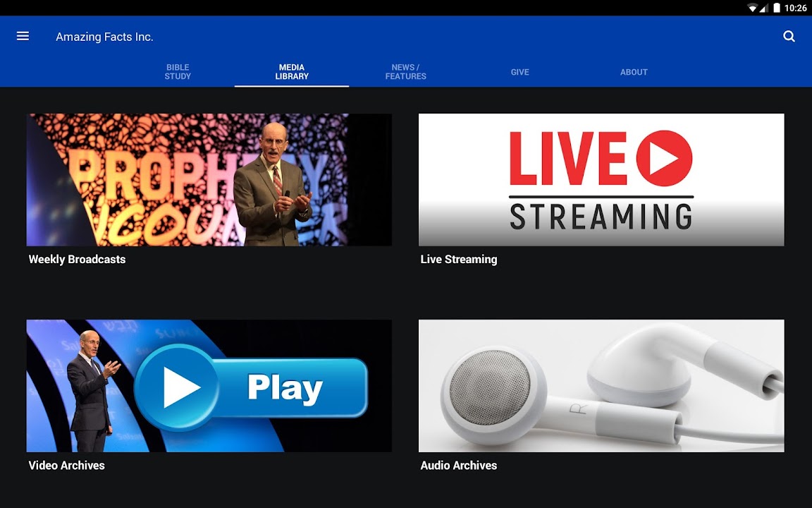Click the Audio Archives label
Viewport: 812px width, 508px height.
tap(459, 466)
